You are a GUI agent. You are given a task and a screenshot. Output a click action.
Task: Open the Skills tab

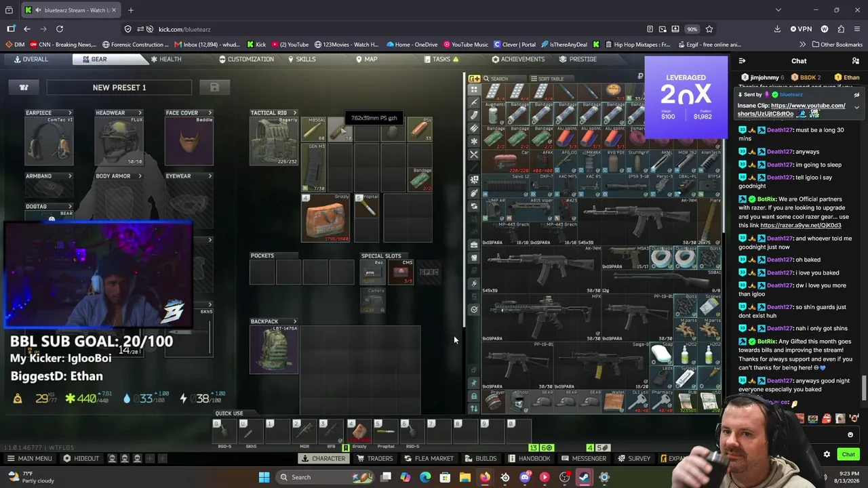click(302, 59)
